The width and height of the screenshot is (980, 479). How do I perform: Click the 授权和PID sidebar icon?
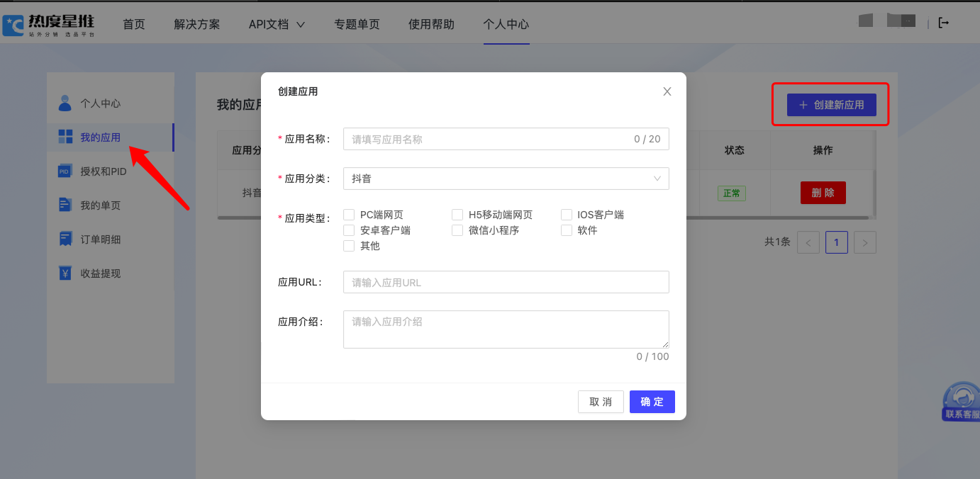tap(65, 171)
